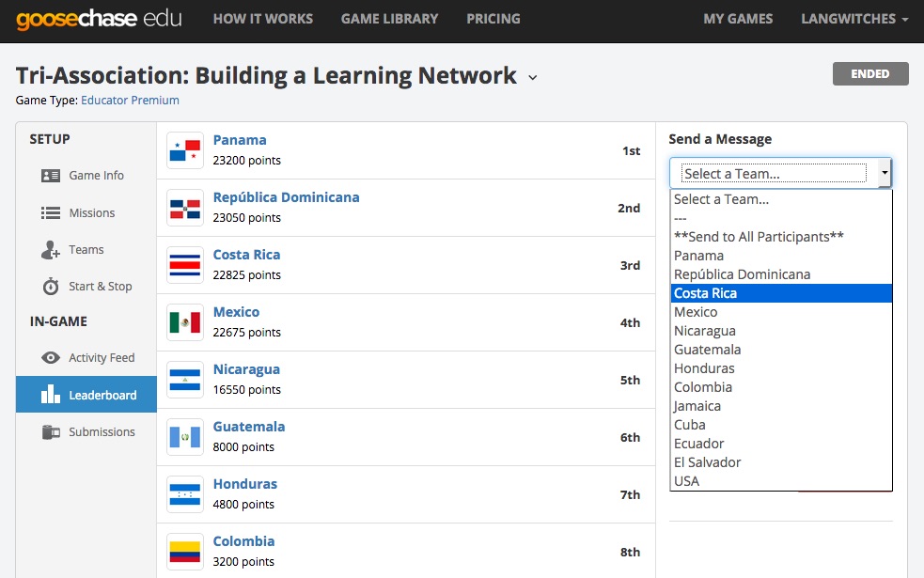
Task: Open the Submissions page
Action: coord(86,432)
